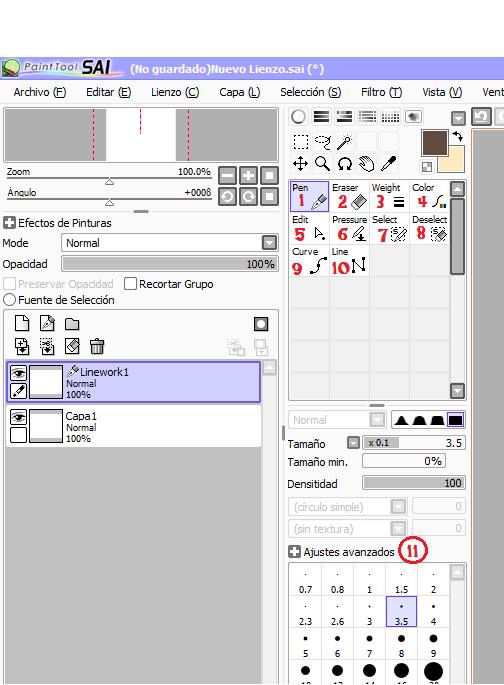
Task: Choose the Select pen tool
Action: click(389, 228)
